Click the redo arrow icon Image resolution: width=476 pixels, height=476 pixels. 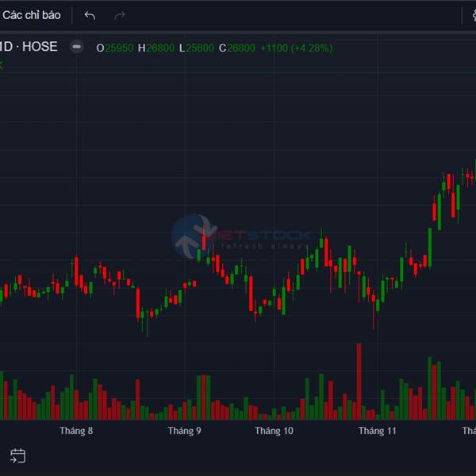coord(120,15)
